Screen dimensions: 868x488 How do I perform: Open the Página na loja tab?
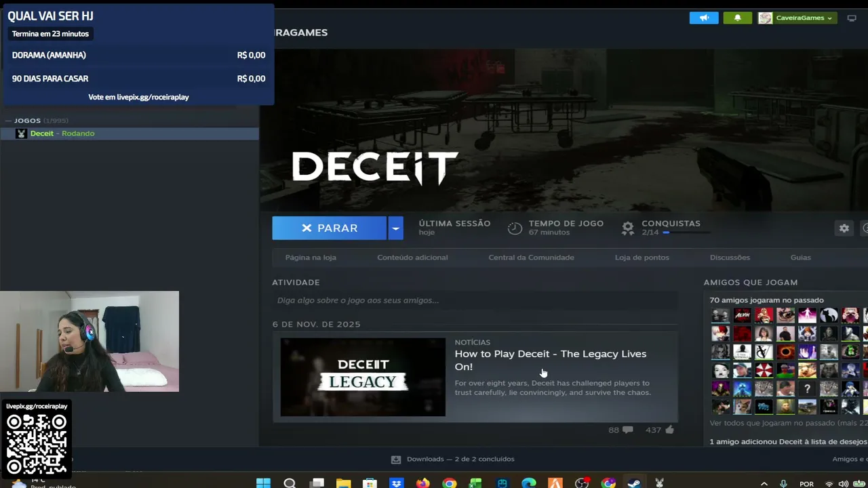[x=311, y=258]
